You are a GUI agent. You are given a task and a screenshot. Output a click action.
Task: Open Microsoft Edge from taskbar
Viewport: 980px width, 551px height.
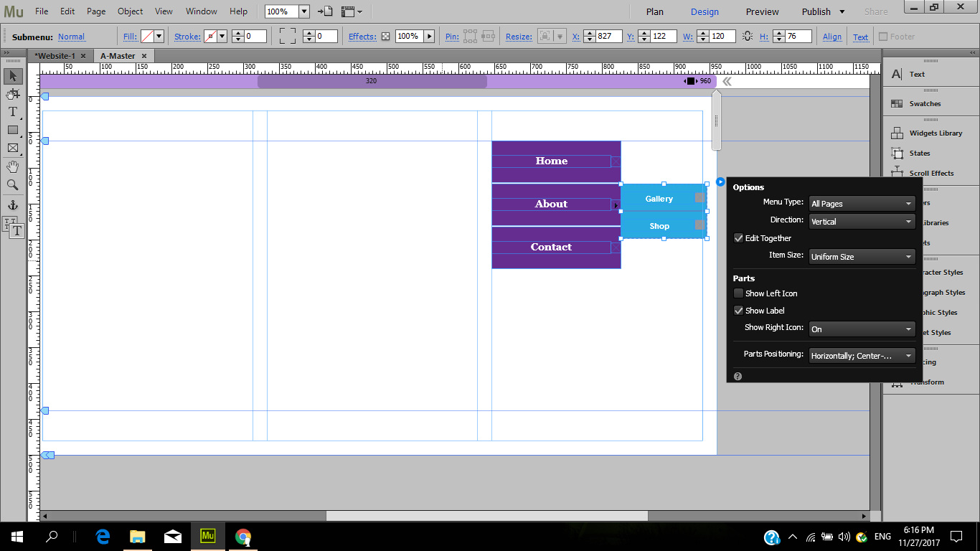(x=103, y=537)
